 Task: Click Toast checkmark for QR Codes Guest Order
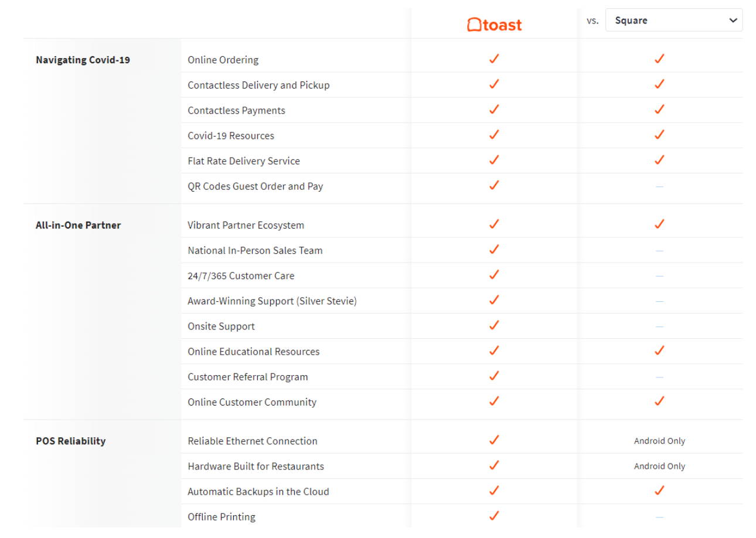494,185
